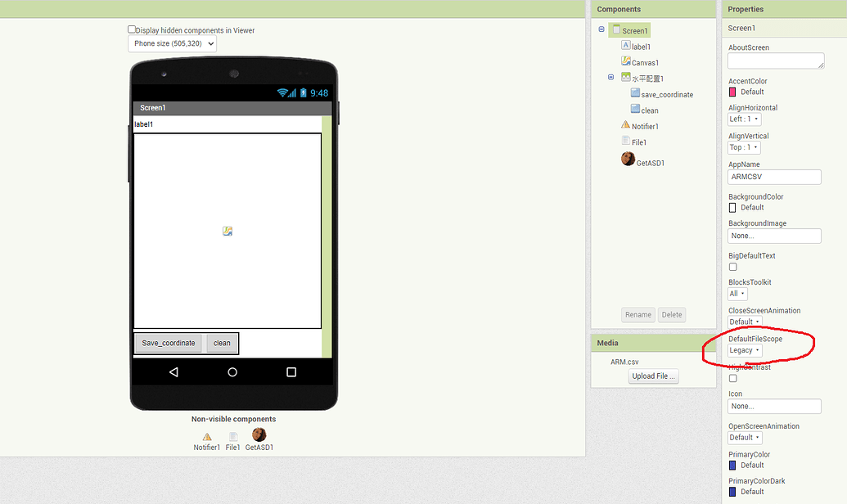847x504 pixels.
Task: Click the AppName ARMCSV input field
Action: pyautogui.click(x=773, y=176)
